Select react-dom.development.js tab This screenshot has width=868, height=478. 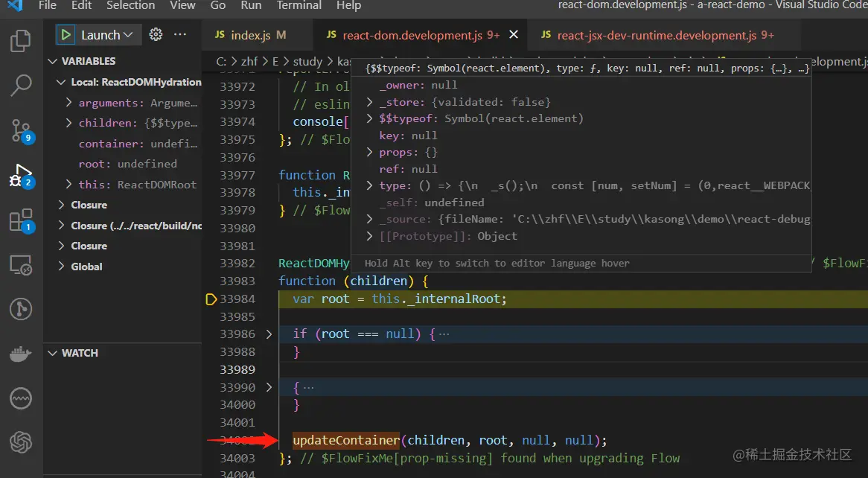click(421, 35)
